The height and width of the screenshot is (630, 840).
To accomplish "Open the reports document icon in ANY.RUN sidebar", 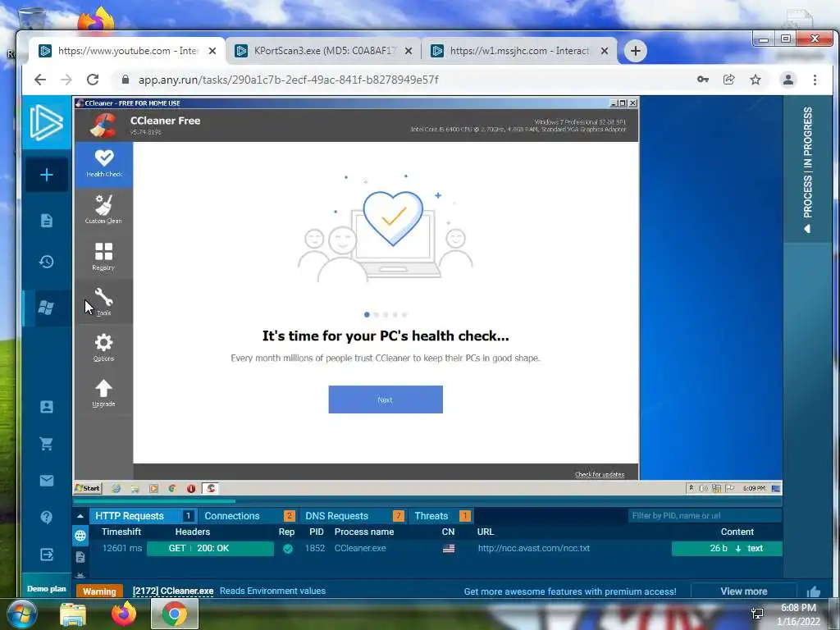I will 47,221.
